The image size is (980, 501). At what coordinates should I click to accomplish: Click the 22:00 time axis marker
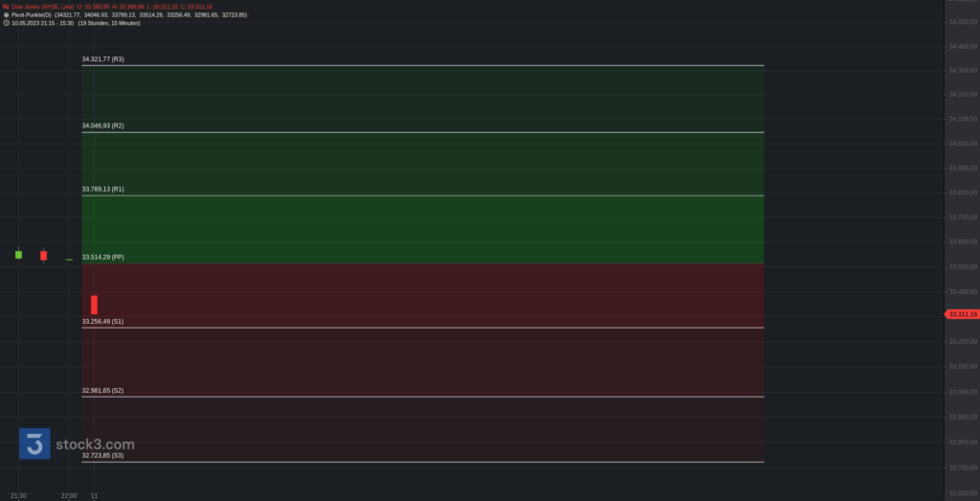point(69,496)
